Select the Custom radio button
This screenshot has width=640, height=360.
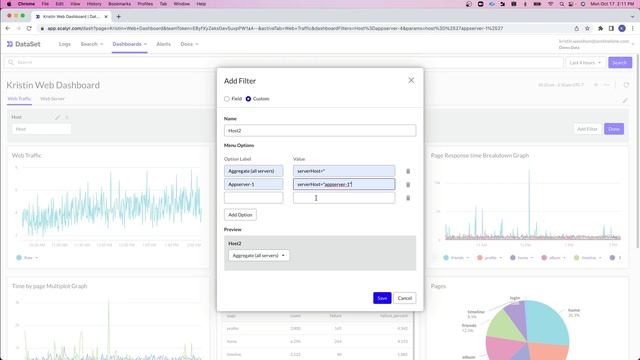(248, 99)
